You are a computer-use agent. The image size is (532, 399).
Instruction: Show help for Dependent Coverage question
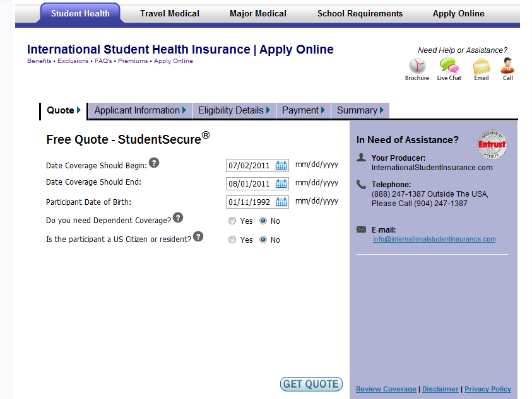178,217
